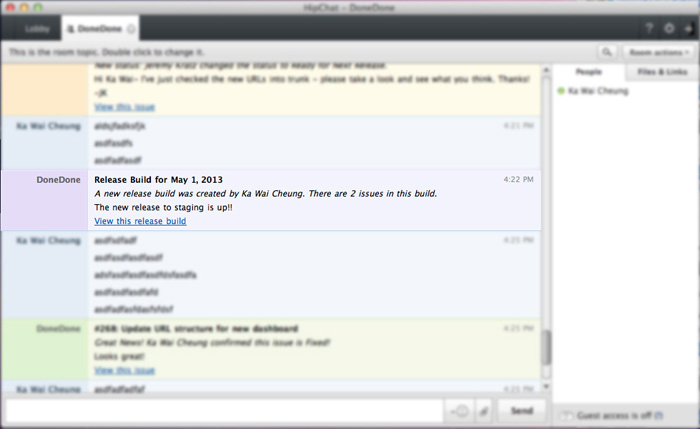The image size is (700, 429).
Task: Open the Files & Links tab
Action: [662, 72]
